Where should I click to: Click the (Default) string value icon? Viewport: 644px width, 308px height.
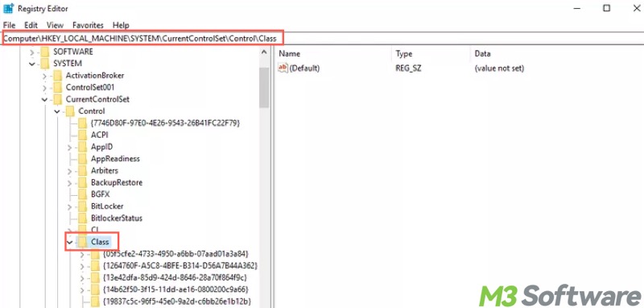tap(283, 69)
